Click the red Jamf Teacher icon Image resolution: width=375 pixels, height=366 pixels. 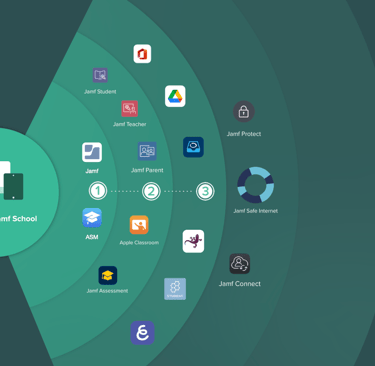pos(130,109)
